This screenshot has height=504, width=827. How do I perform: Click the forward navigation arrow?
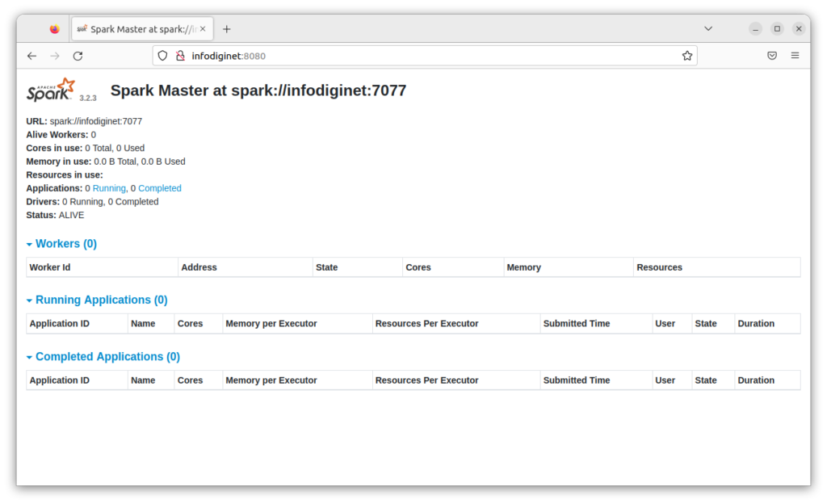55,56
